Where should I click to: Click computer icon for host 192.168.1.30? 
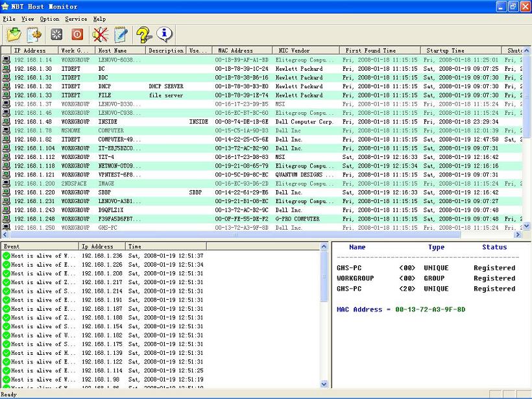(6, 69)
